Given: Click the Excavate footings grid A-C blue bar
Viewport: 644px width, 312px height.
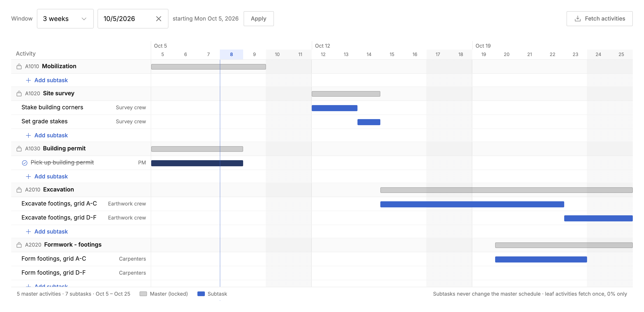Looking at the screenshot, I should tap(472, 204).
